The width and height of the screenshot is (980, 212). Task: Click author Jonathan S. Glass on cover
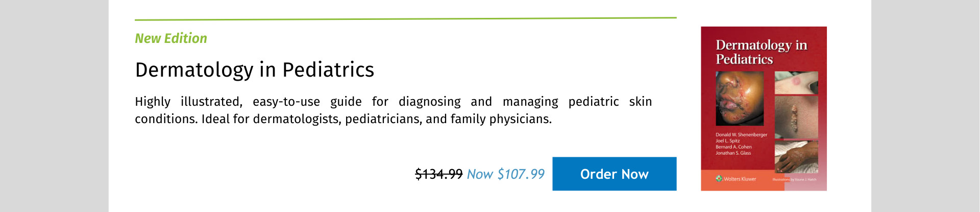[x=733, y=153]
